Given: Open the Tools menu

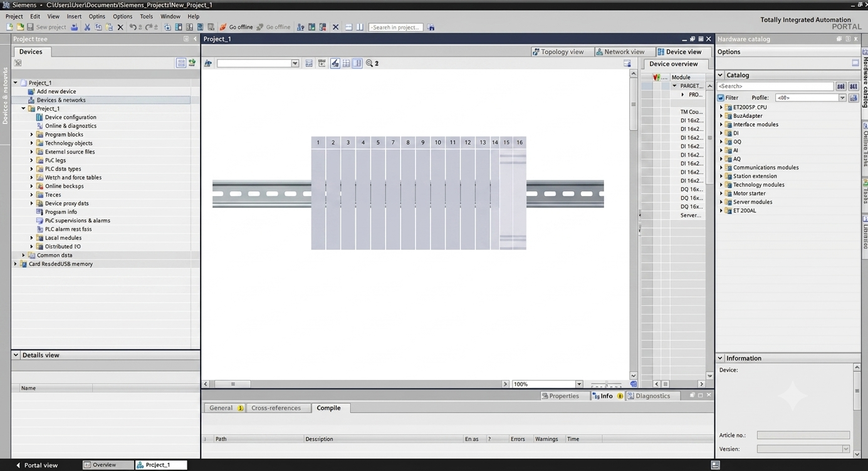Looking at the screenshot, I should point(146,16).
